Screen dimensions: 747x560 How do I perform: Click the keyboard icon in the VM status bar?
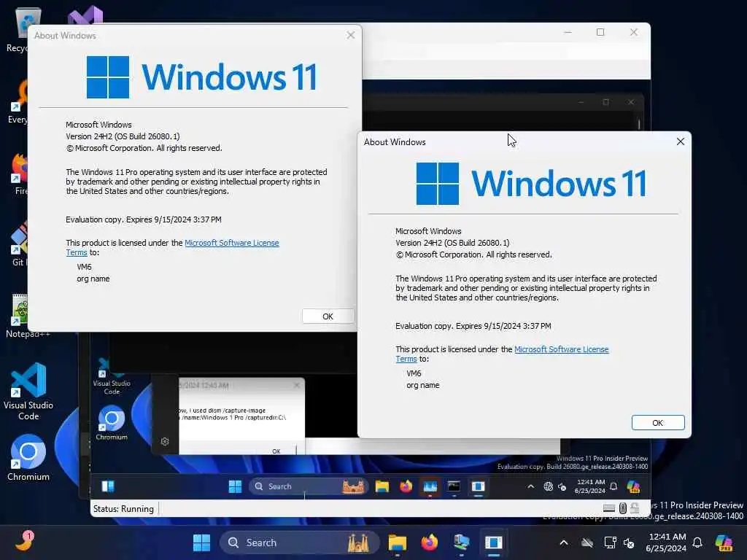[x=609, y=508]
